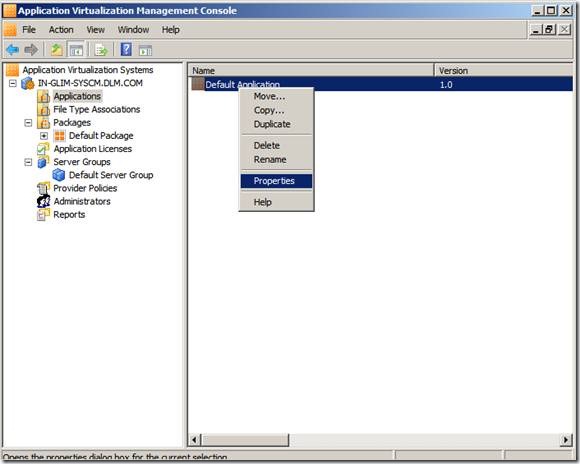Screen dimensions: 580x464
Task: Click the IN-GLIM-SYSCM.DLM.COM server icon
Action: (28, 83)
